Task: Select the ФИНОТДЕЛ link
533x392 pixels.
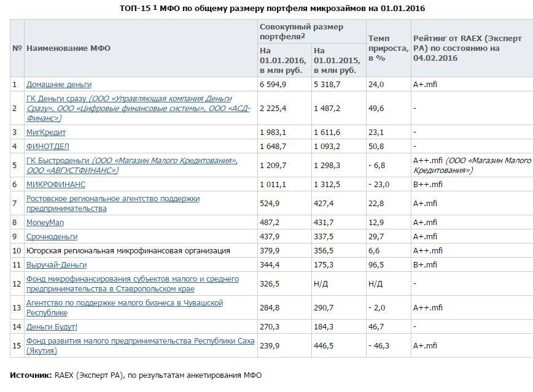Action: (47, 146)
